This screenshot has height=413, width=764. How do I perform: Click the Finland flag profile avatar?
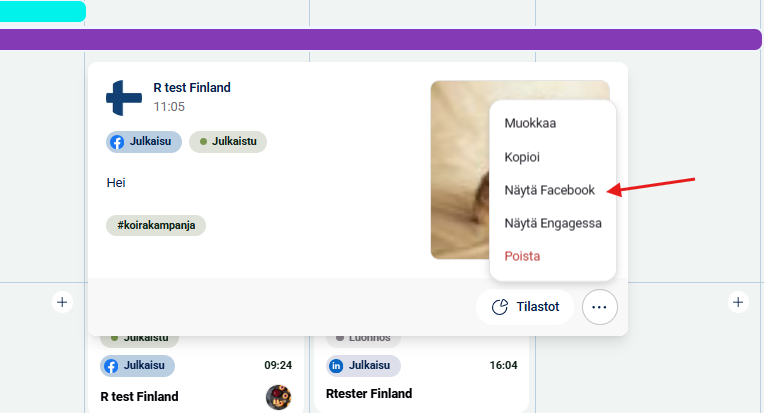click(x=124, y=97)
